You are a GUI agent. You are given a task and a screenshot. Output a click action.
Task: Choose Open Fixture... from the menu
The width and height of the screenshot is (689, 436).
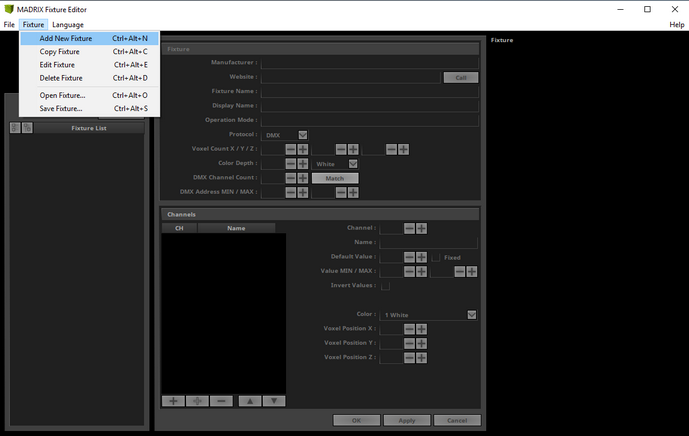tap(89, 95)
